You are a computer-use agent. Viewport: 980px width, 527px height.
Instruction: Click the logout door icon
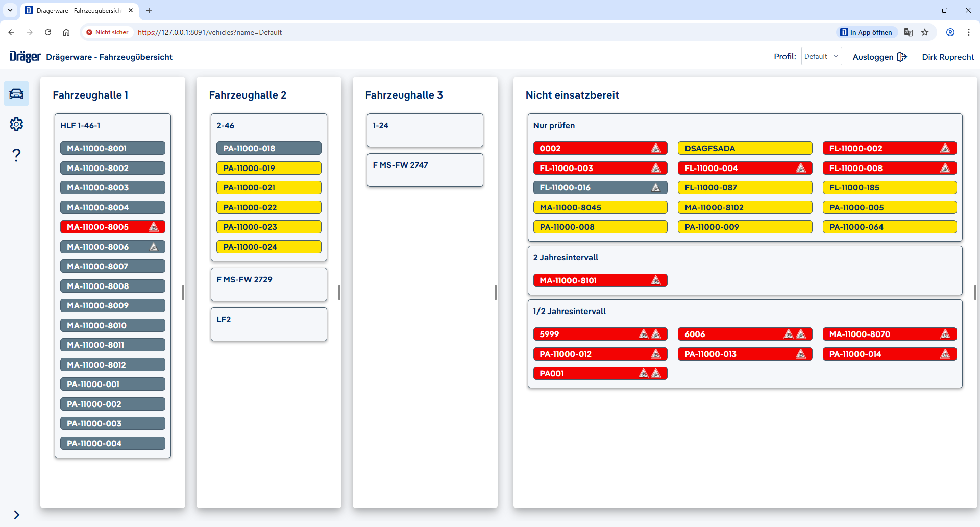(x=902, y=57)
